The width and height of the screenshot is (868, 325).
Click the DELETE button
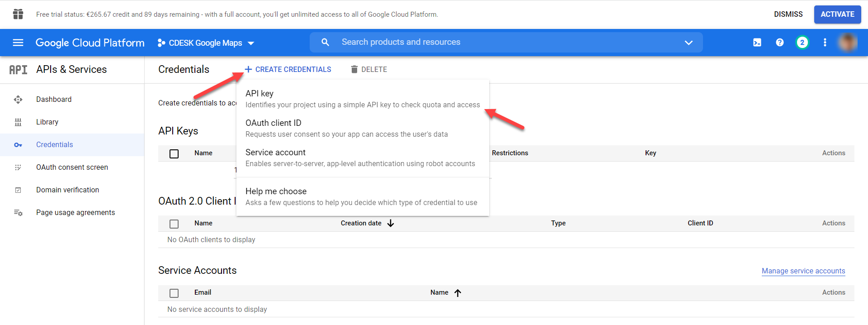[369, 69]
